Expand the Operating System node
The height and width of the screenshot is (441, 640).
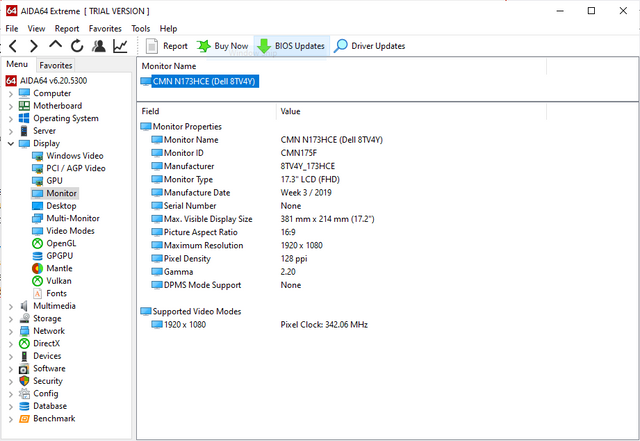tap(11, 119)
